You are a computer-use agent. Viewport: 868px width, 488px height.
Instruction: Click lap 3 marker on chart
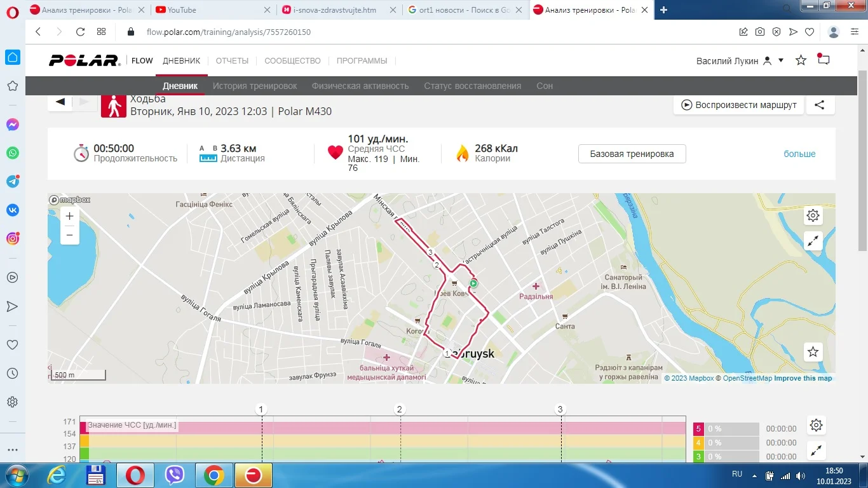click(x=560, y=409)
